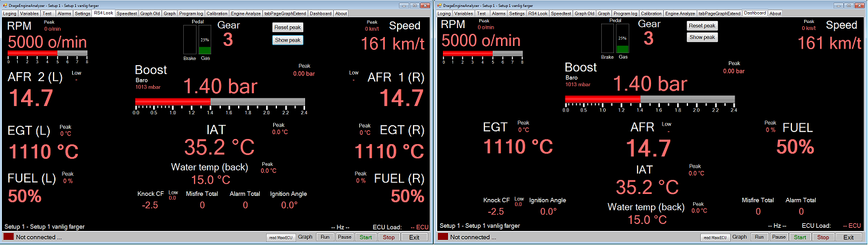Open the Dashboard tab in the left window
The height and width of the screenshot is (245, 868).
click(x=321, y=13)
